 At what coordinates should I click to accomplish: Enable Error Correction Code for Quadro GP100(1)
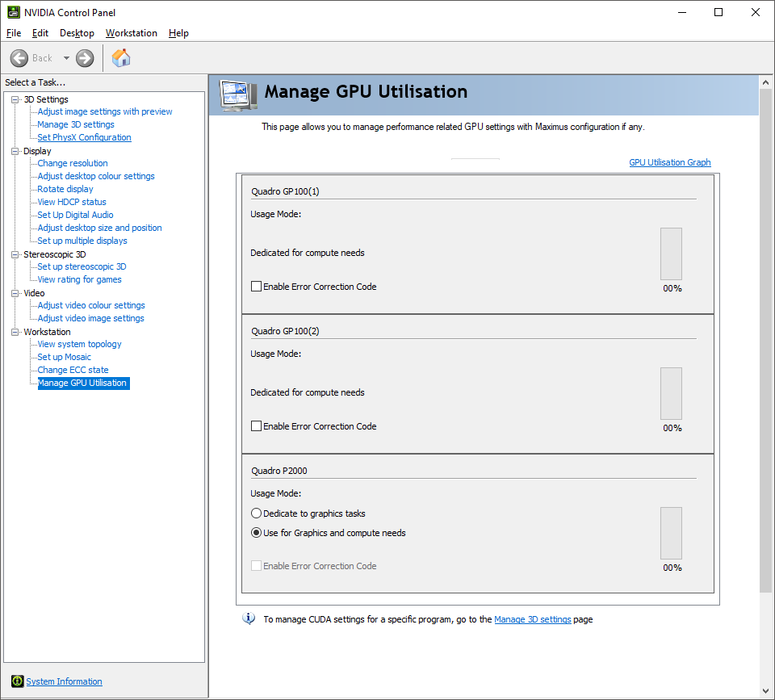pyautogui.click(x=257, y=287)
